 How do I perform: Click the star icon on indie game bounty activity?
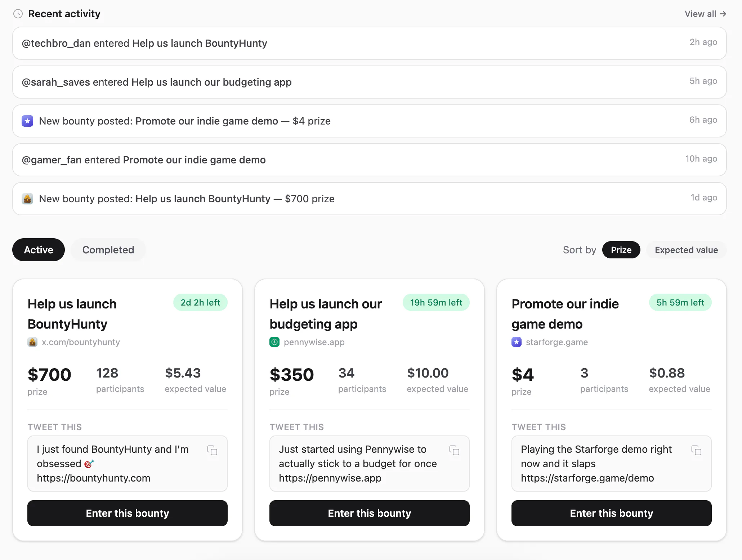point(27,121)
